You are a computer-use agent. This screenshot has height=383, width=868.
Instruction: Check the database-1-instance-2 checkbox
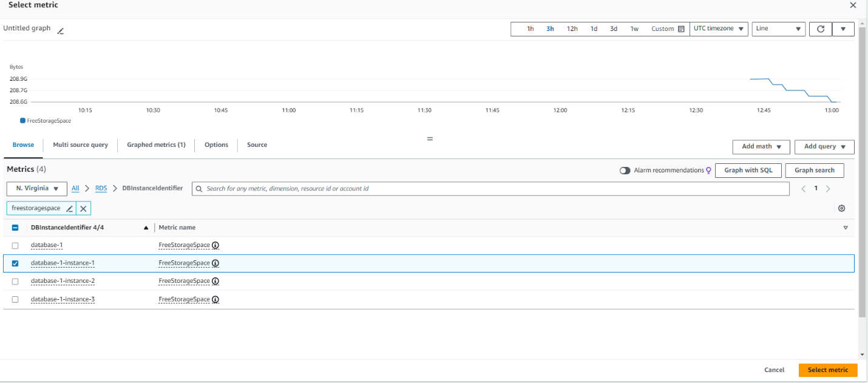15,281
